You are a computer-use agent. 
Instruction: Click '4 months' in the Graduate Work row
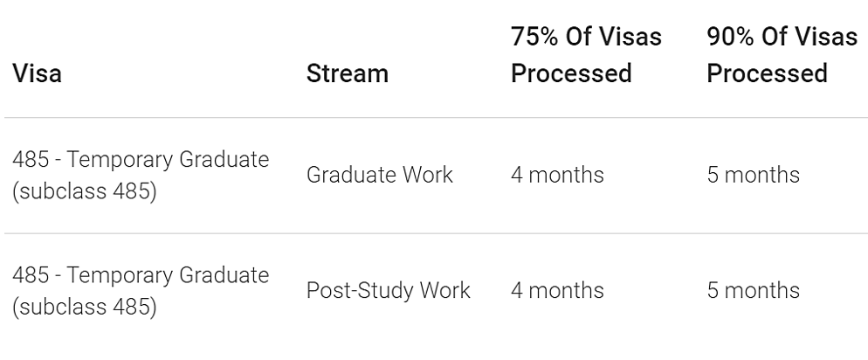coord(557,175)
